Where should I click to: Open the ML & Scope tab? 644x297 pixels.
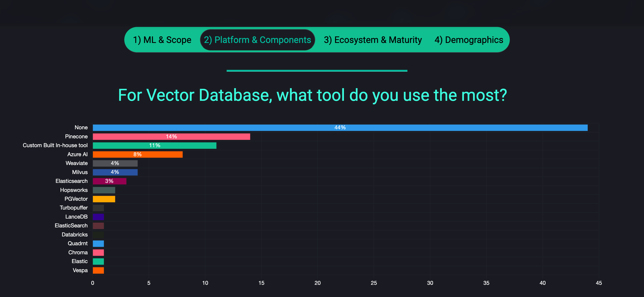click(x=162, y=40)
